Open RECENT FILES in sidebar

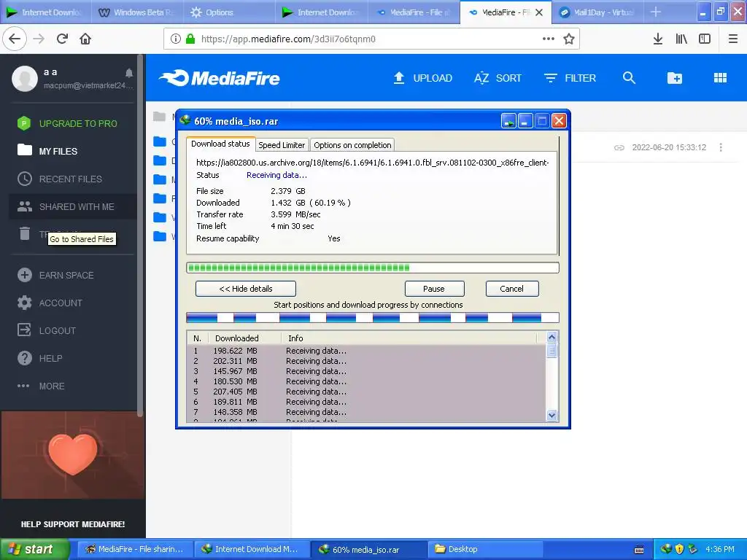point(60,179)
